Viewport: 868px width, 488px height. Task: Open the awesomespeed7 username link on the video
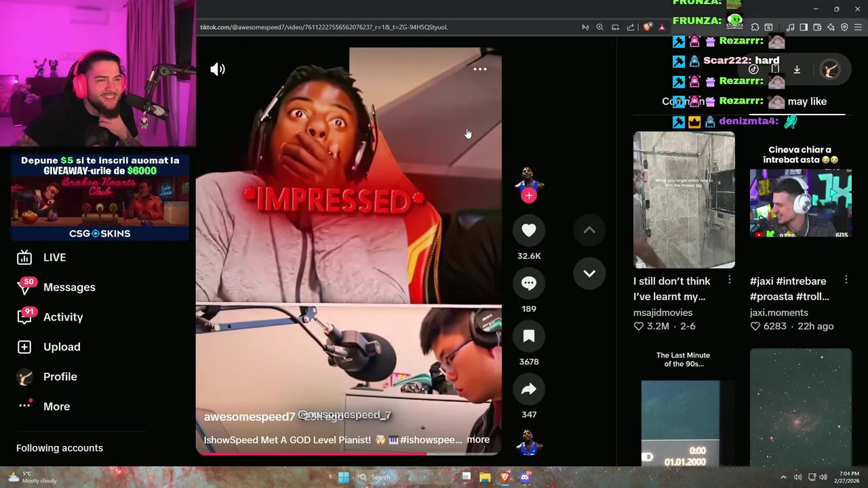tap(250, 417)
